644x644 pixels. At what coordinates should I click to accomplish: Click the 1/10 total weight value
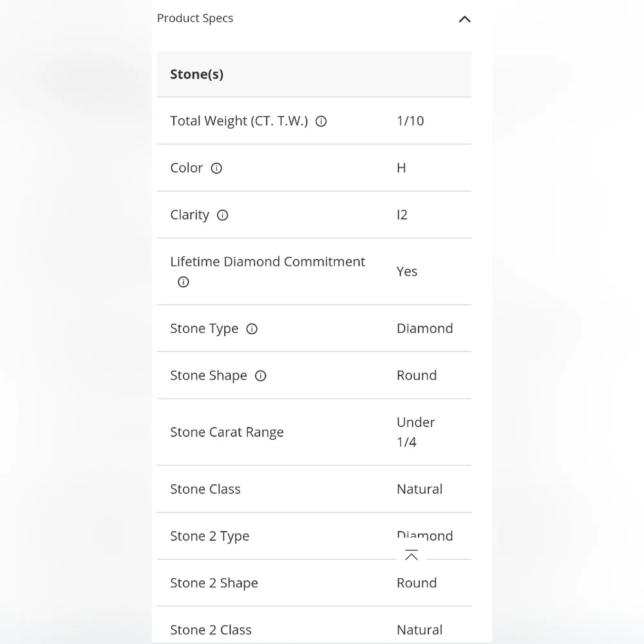[410, 121]
